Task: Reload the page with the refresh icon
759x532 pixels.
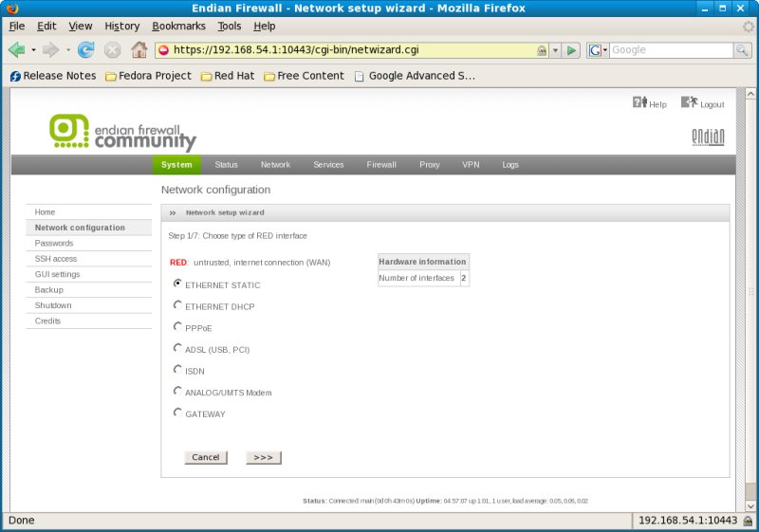Action: tap(86, 49)
